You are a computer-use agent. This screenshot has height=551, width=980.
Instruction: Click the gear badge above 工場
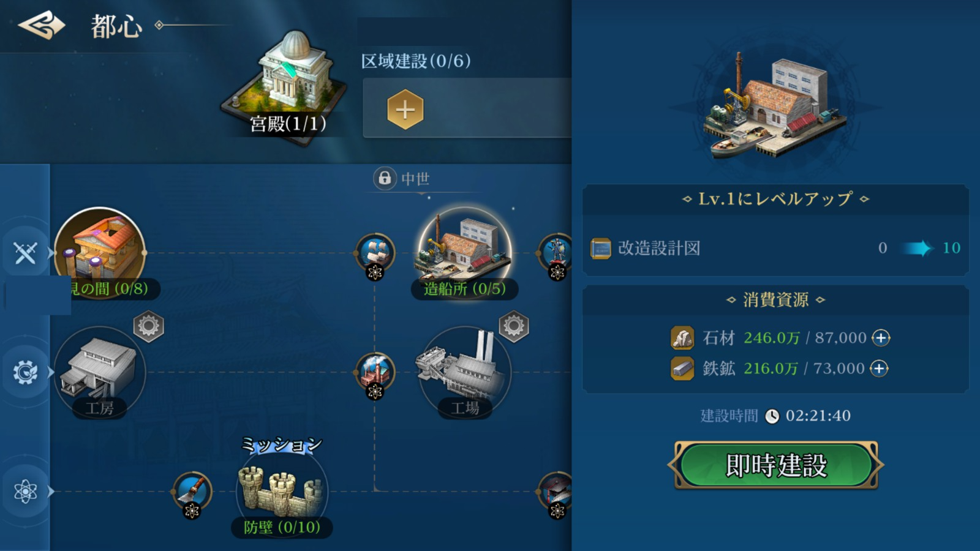513,326
